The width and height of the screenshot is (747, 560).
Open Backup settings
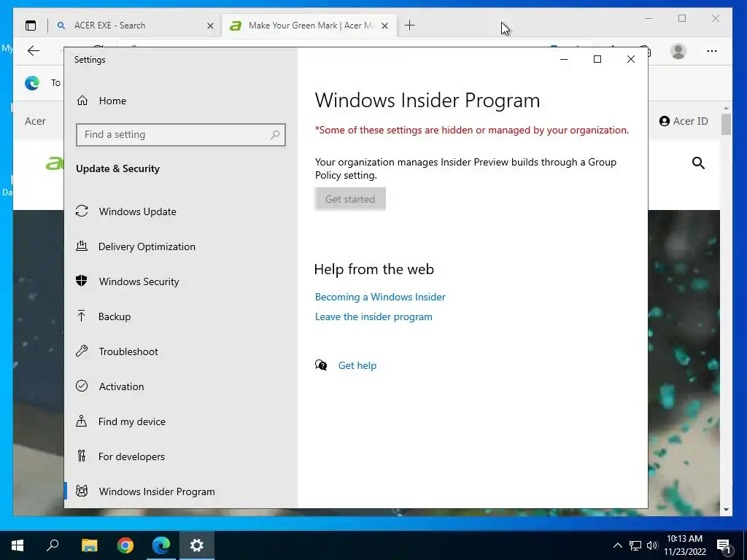tap(115, 316)
